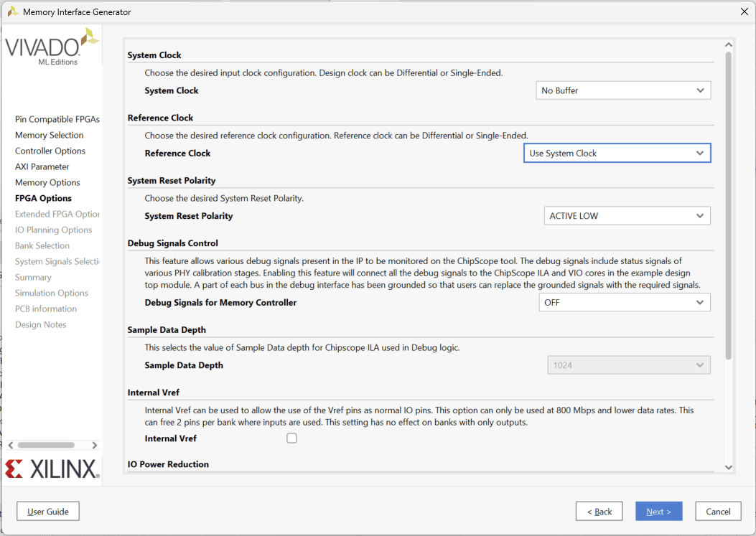Go to Pin Compatible FPGAs step

pos(57,119)
